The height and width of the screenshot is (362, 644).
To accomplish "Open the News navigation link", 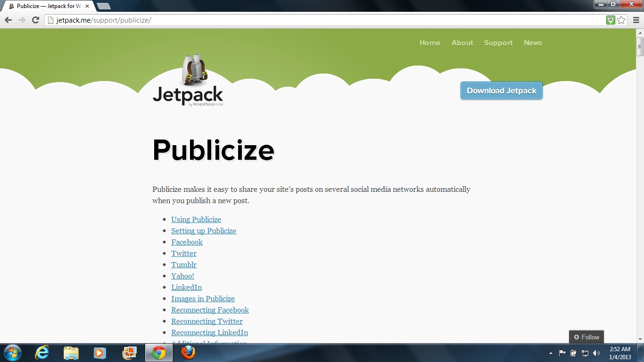I will tap(533, 43).
